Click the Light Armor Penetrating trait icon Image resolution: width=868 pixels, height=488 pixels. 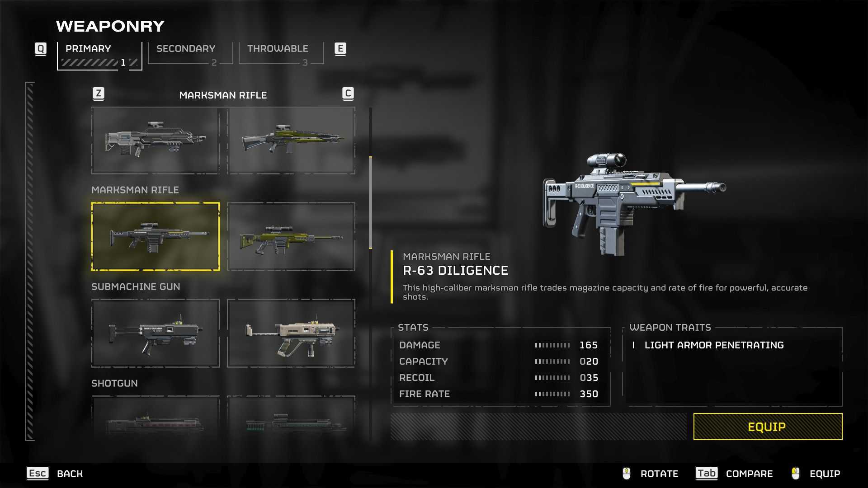pos(635,345)
